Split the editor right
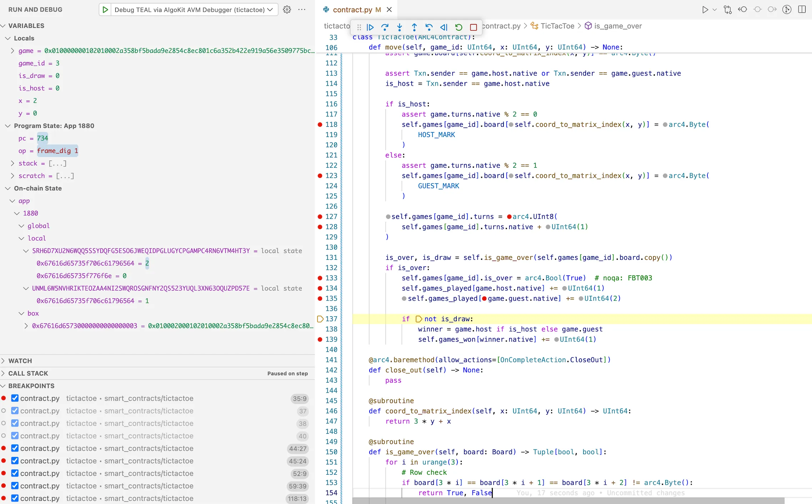The image size is (812, 504). tap(802, 9)
